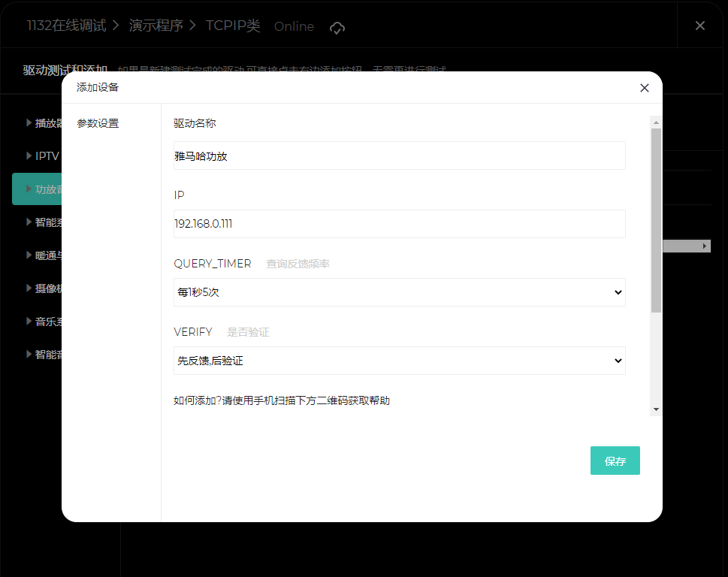Open the QUERY_TIMER frequency dropdown
The width and height of the screenshot is (728, 577).
(399, 292)
